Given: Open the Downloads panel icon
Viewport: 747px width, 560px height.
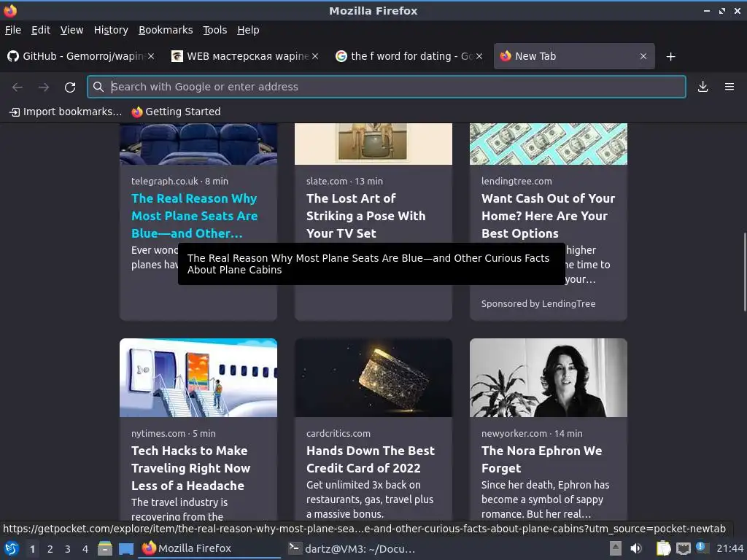Looking at the screenshot, I should point(703,87).
